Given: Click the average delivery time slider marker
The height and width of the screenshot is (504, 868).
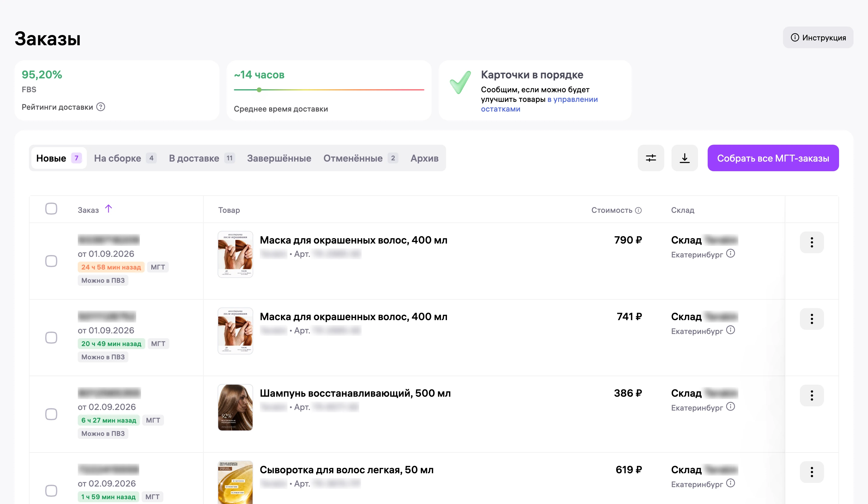Looking at the screenshot, I should point(259,90).
